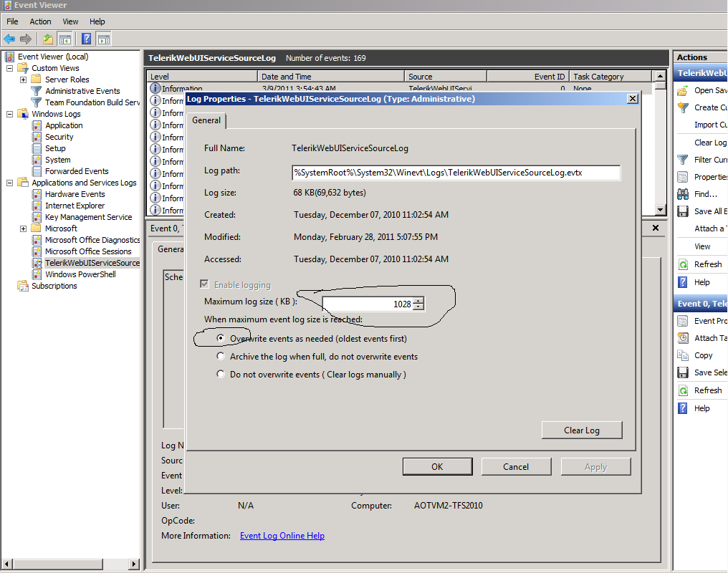Confirm the dialog with OK
The height and width of the screenshot is (573, 728).
click(x=437, y=467)
